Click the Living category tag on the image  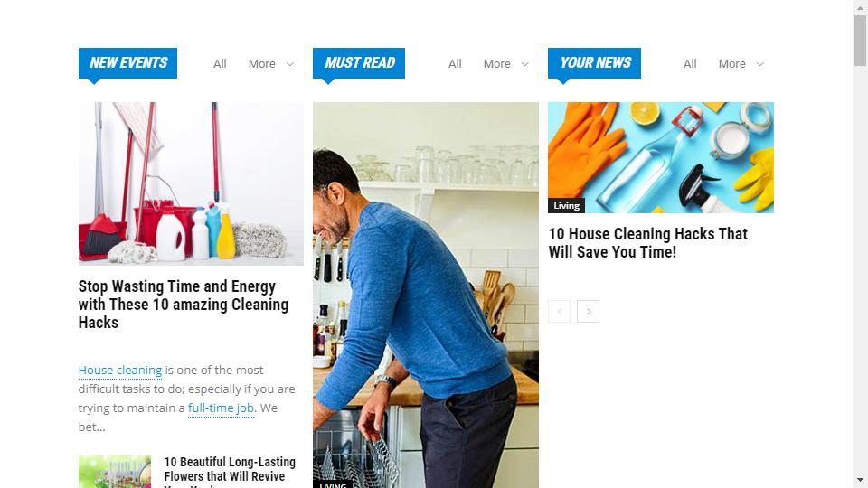tap(566, 206)
